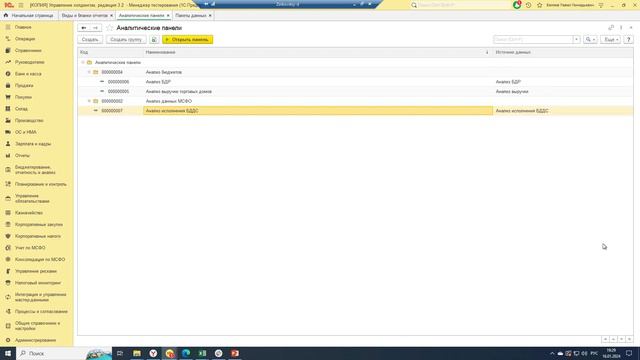Open the Казначейство section icon
Image resolution: width=640 pixels, height=360 pixels.
[8, 213]
